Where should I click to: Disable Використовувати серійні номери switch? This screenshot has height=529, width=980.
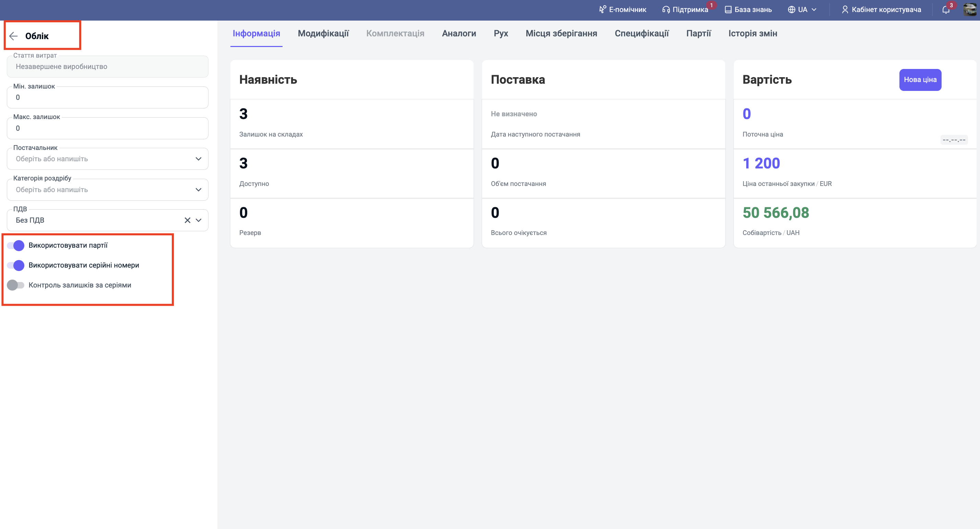(x=16, y=265)
